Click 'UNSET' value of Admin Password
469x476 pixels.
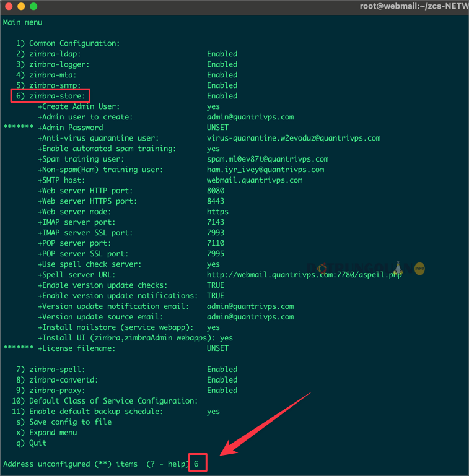coord(218,128)
